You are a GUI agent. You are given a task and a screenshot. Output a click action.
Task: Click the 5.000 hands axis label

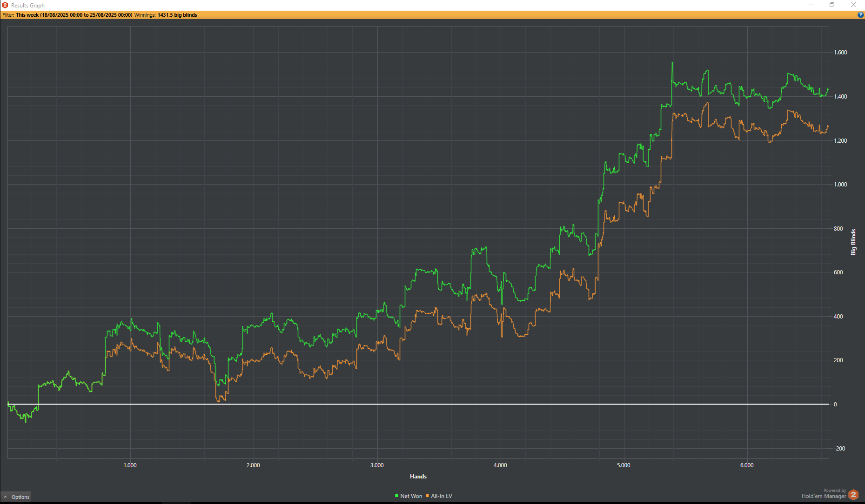coord(624,465)
